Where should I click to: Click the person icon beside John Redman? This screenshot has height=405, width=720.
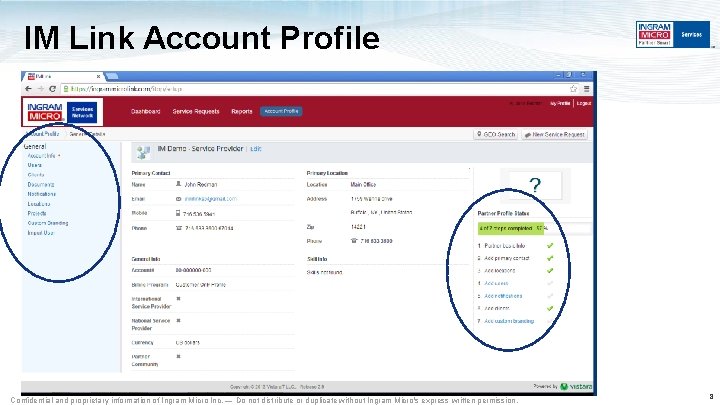pos(179,184)
